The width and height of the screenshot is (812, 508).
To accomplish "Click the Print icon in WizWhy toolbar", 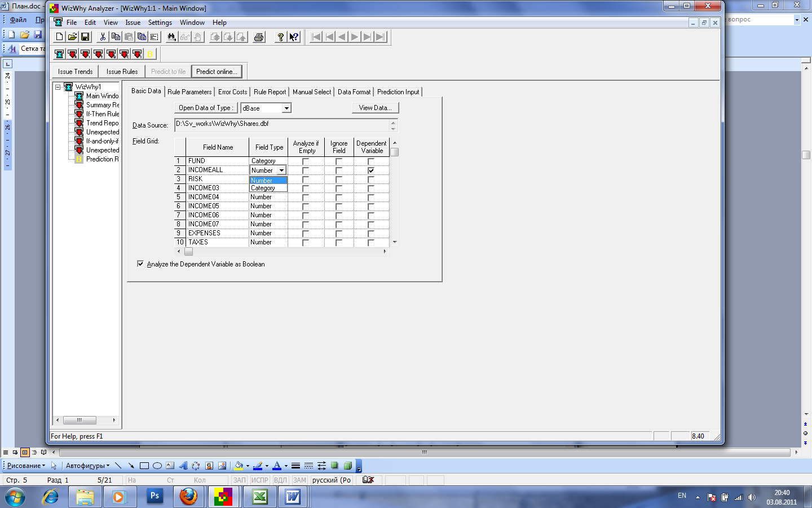I will (x=259, y=37).
